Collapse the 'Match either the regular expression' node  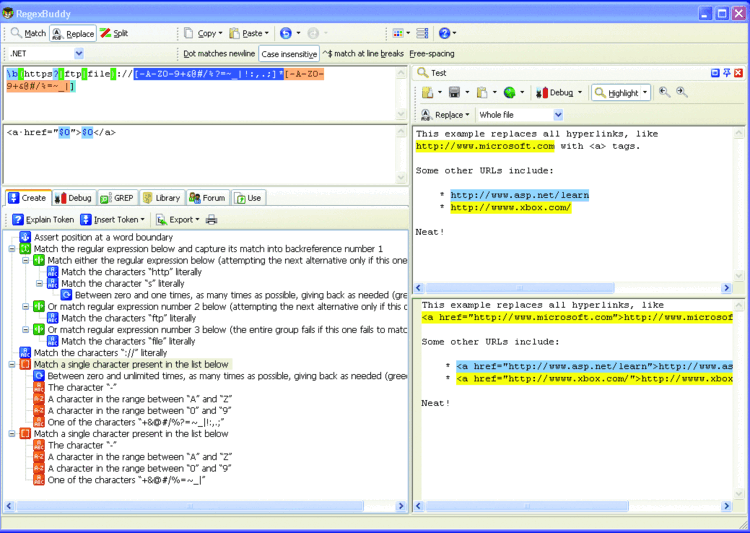pos(26,260)
